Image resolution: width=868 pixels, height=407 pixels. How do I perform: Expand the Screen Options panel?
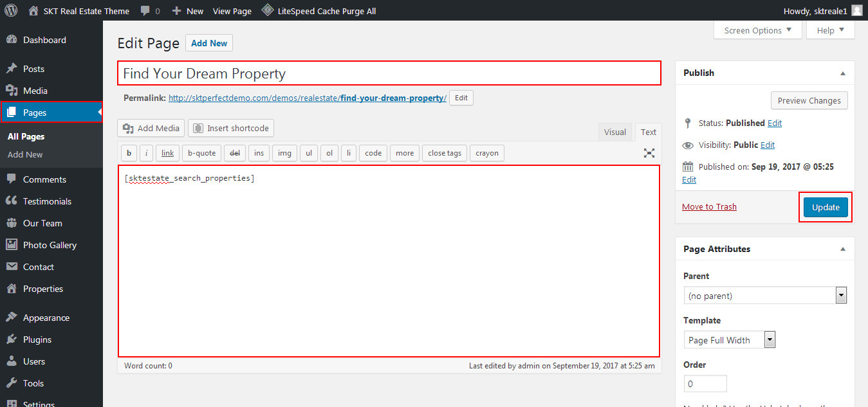click(x=758, y=30)
